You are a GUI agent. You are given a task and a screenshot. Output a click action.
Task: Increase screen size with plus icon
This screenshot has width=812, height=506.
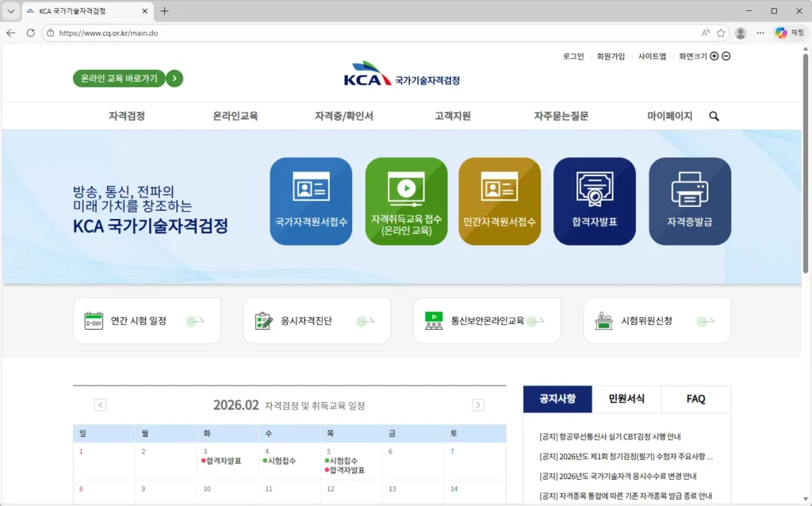click(714, 56)
